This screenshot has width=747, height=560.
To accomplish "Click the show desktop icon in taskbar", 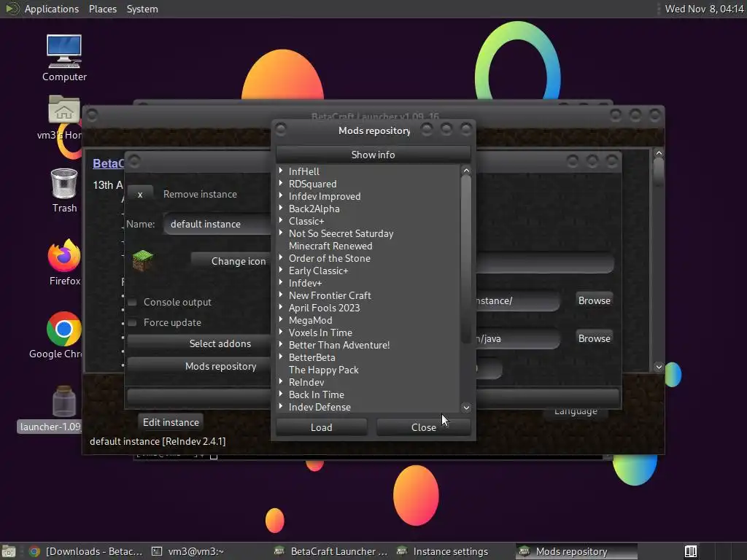I will [9, 551].
